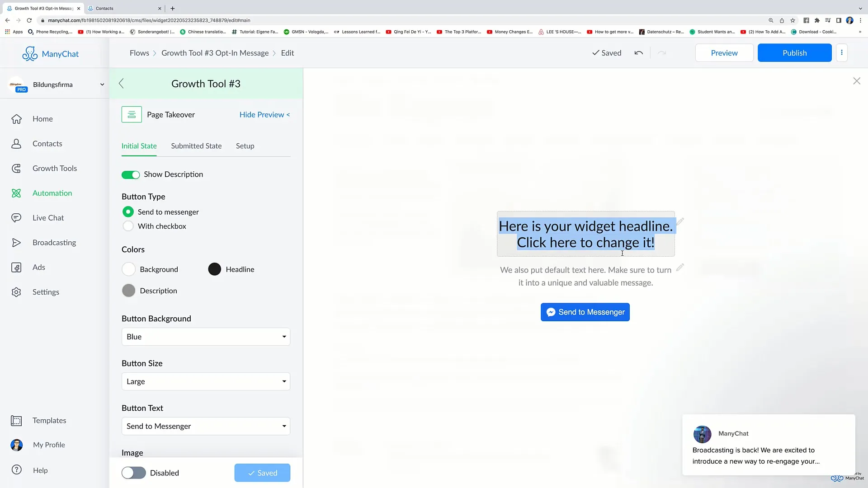Select the Headline color swatch
Viewport: 868px width, 488px height.
tap(214, 269)
